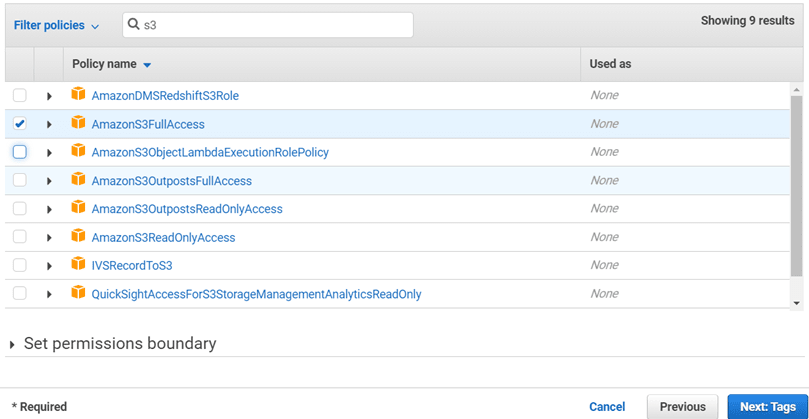Check the AmazonS3ReadOnlyAccess checkbox
Viewport: 809px width, 419px height.
tap(20, 237)
